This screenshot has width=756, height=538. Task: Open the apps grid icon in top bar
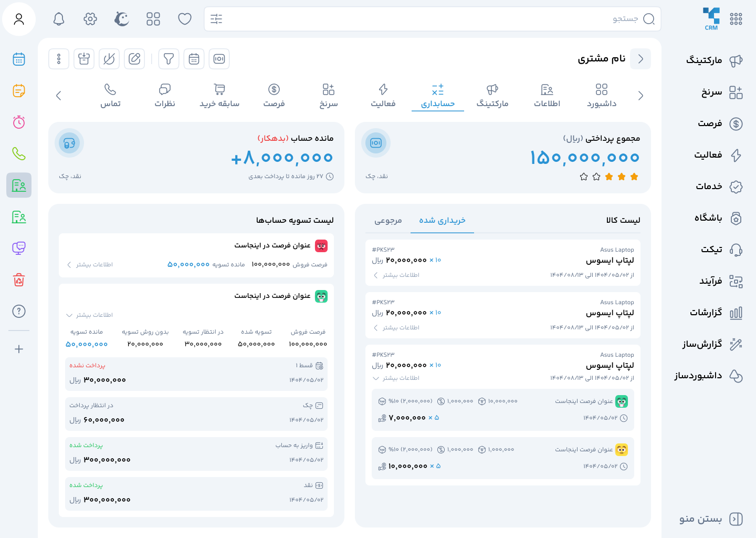[153, 19]
